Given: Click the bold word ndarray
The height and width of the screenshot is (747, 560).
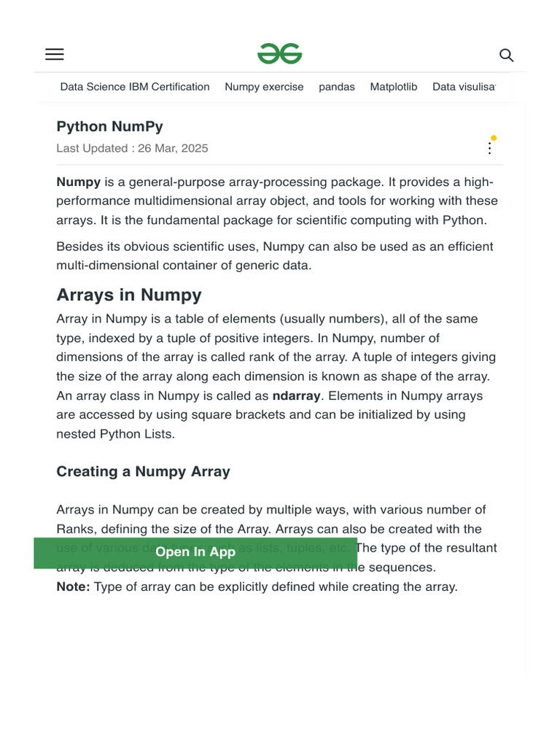Looking at the screenshot, I should click(x=296, y=395).
